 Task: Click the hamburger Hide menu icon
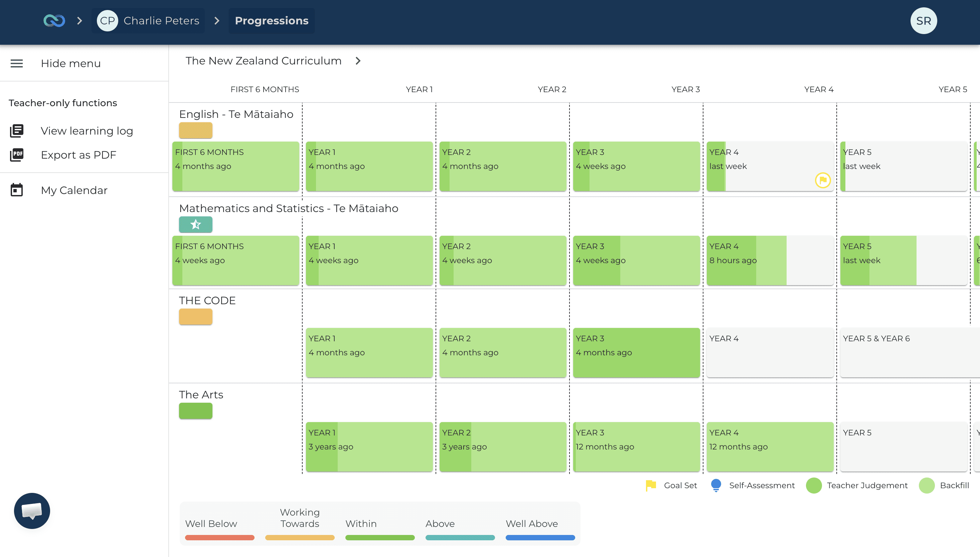[x=16, y=63]
